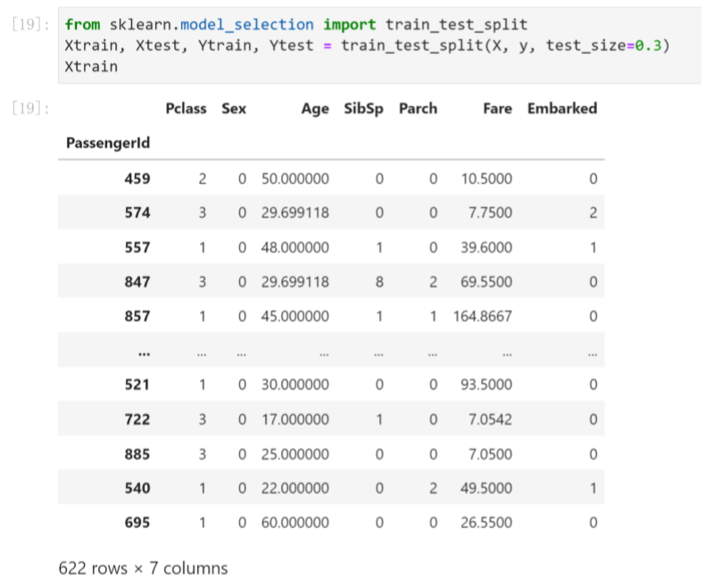
Task: Click the '622 rows × 7 columns' summary text
Action: pyautogui.click(x=143, y=567)
